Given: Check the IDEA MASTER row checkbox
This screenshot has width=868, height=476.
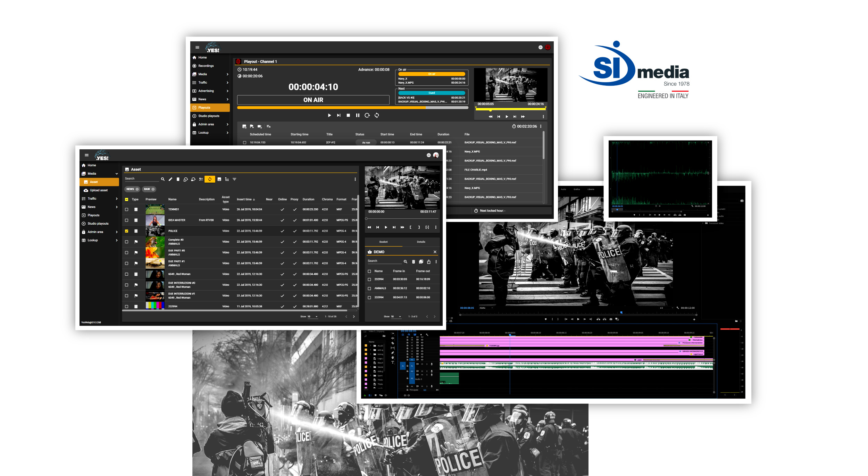Looking at the screenshot, I should tap(126, 220).
